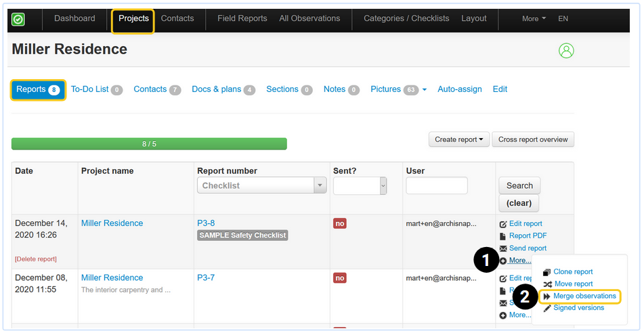
Task: Open Contacts in the top navigation bar
Action: (x=177, y=18)
